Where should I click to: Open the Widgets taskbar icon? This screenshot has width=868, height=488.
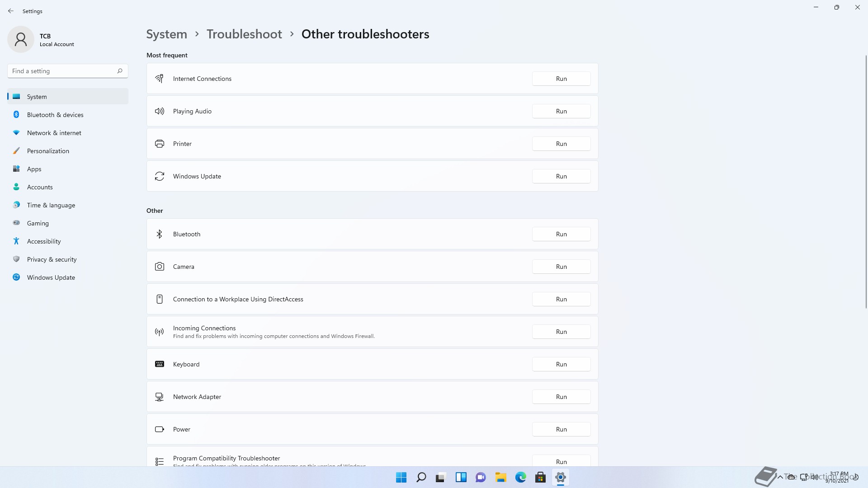(461, 477)
